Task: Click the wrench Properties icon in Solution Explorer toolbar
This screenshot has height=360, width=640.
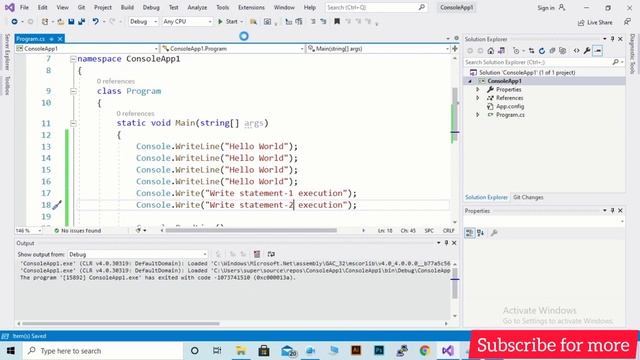Action: (x=587, y=51)
